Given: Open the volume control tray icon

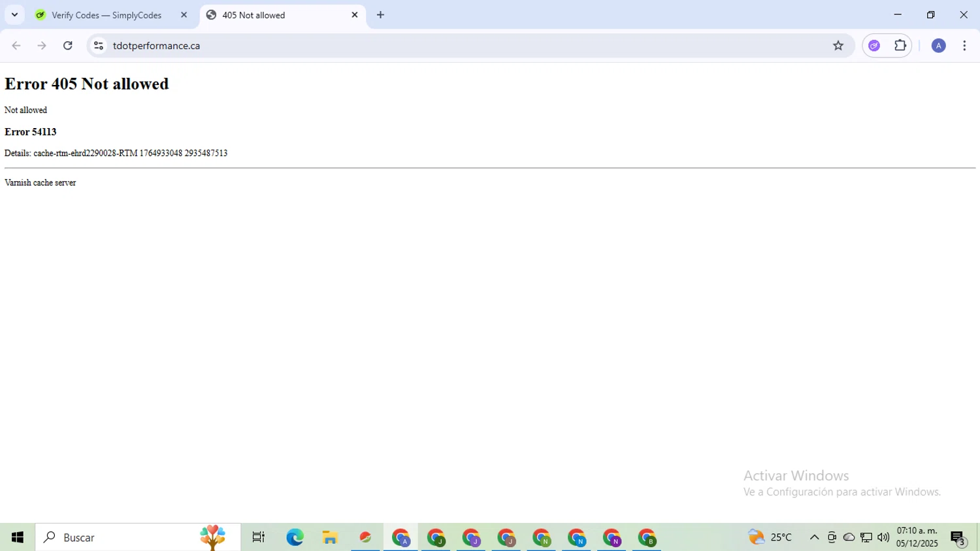Looking at the screenshot, I should (883, 537).
